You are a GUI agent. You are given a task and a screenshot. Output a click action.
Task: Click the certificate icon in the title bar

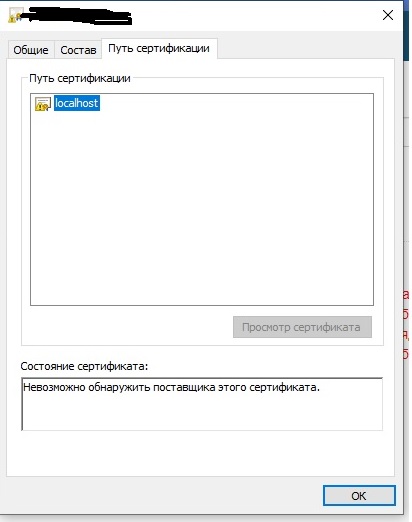coord(15,15)
